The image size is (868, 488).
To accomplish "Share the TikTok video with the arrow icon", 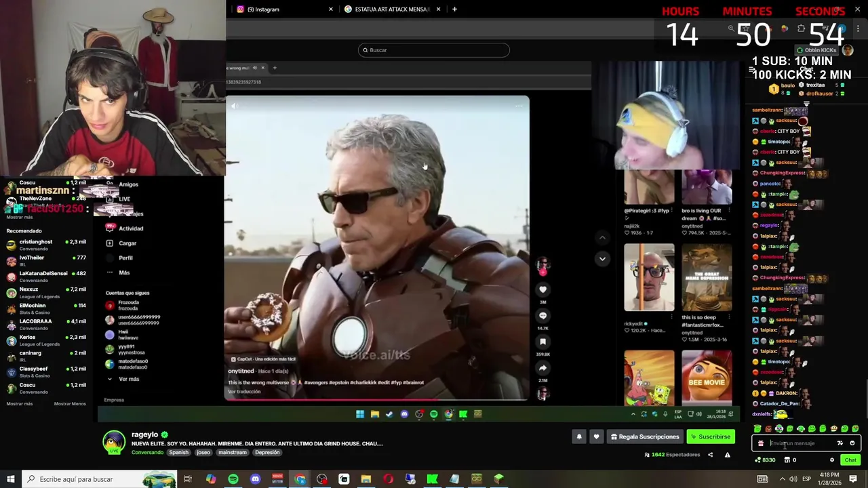I will coord(542,368).
